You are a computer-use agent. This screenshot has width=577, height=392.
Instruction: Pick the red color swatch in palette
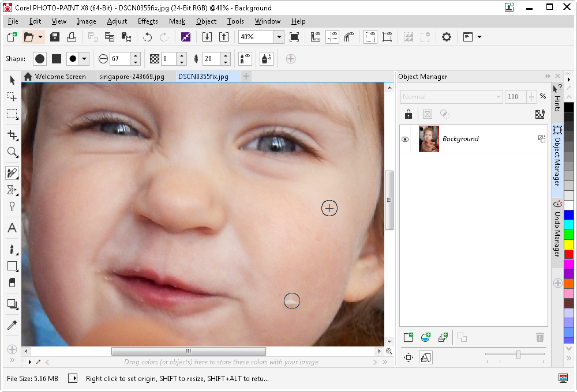coord(569,254)
